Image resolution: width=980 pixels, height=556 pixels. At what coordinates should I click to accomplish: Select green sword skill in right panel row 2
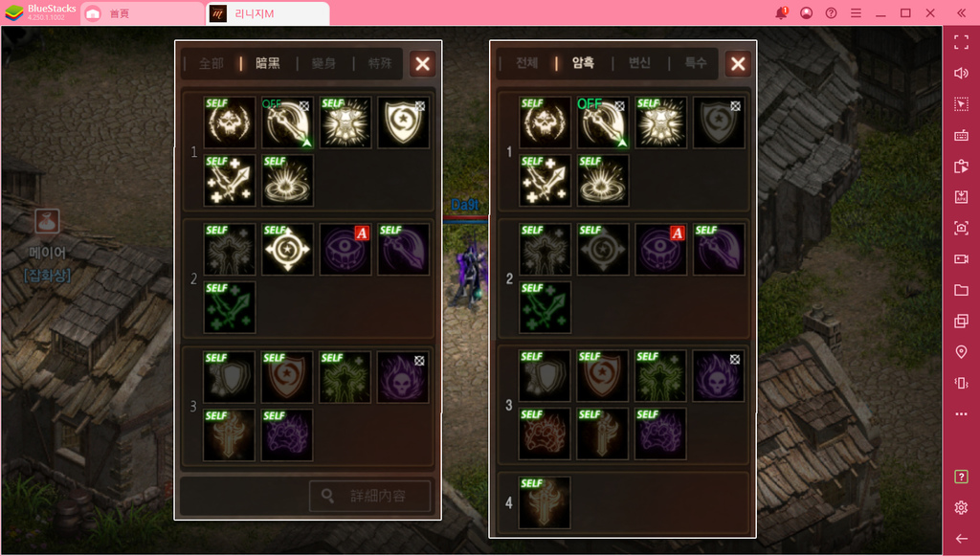(545, 307)
